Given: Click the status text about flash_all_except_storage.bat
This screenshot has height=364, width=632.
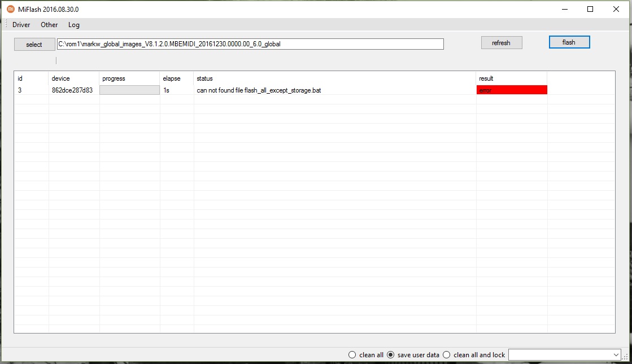Looking at the screenshot, I should coord(259,90).
